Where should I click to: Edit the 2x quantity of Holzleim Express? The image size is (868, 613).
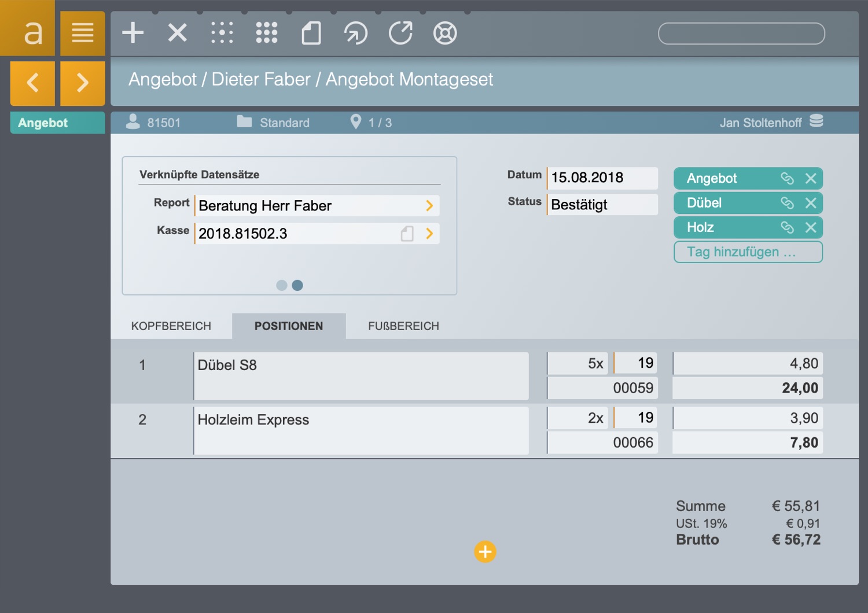coord(578,418)
